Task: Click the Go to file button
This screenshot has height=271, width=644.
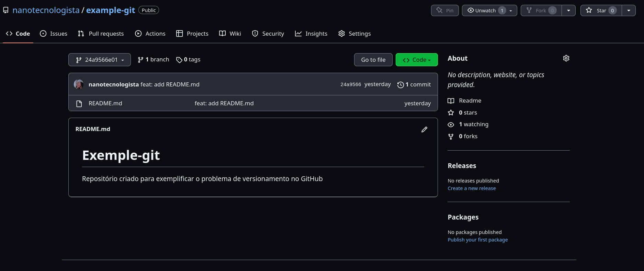Action: click(x=373, y=60)
